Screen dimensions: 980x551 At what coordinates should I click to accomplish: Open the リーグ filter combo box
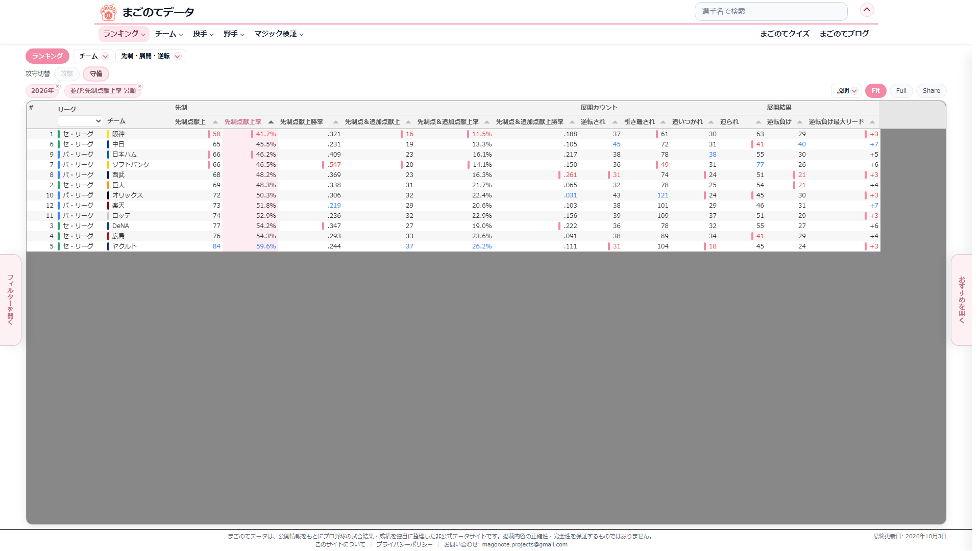80,121
